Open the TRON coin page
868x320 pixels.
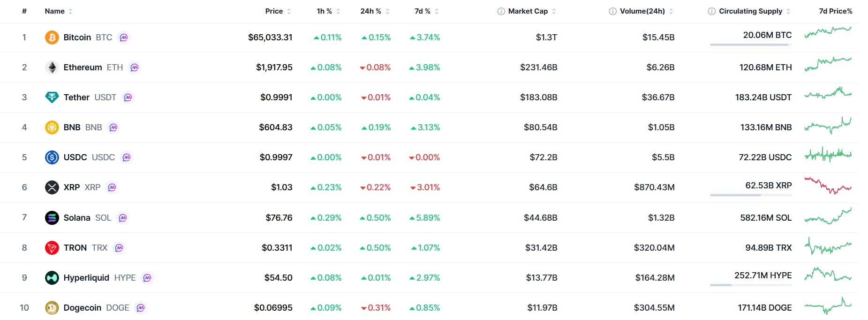(75, 248)
